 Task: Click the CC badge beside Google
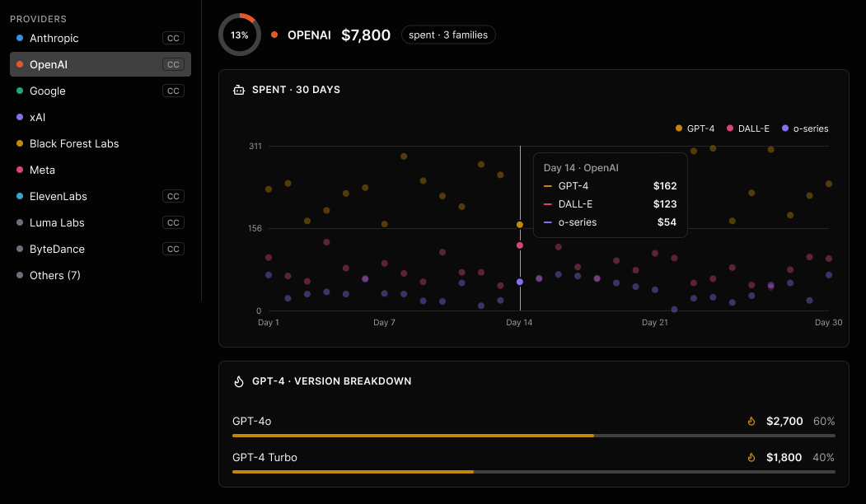coord(173,91)
